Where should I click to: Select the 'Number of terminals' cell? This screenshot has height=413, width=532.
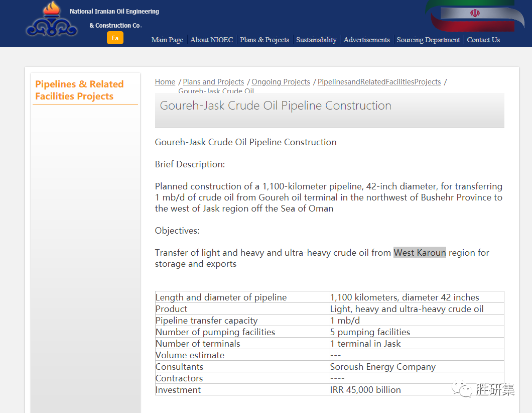242,343
